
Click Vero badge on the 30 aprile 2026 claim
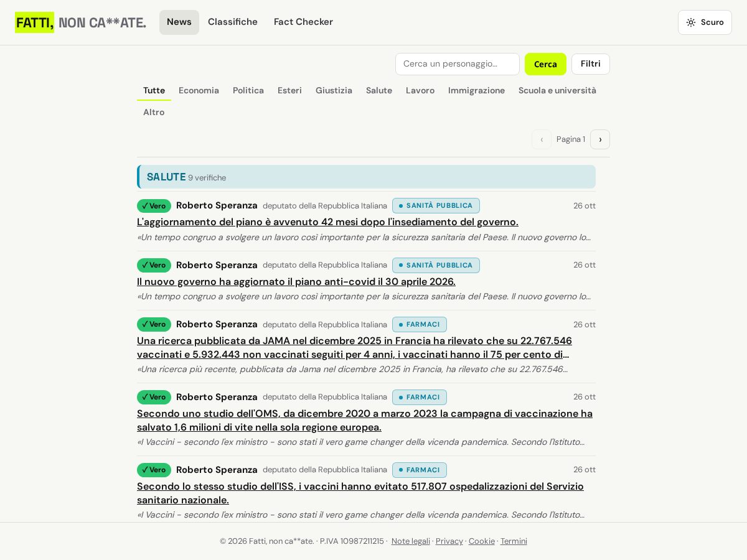point(154,265)
